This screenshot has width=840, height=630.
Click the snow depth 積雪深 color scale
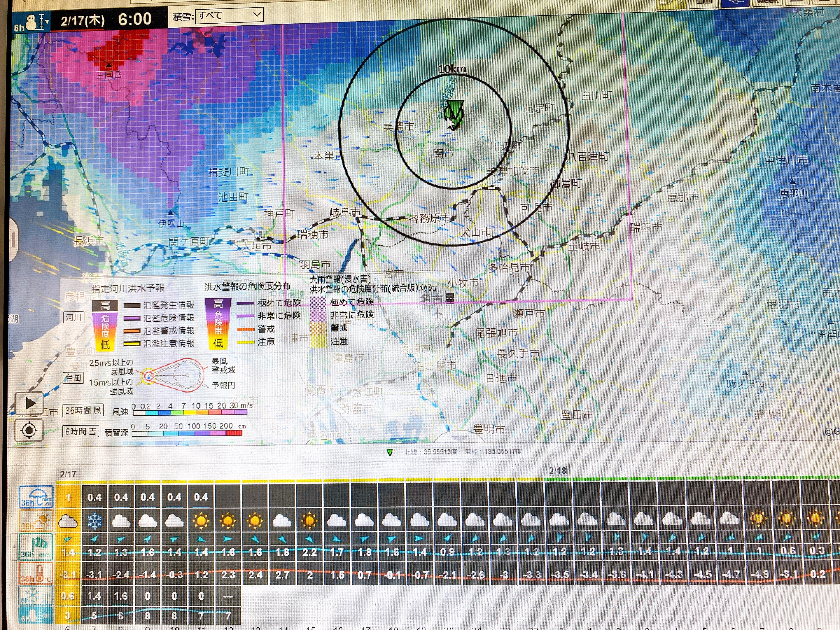tap(187, 433)
